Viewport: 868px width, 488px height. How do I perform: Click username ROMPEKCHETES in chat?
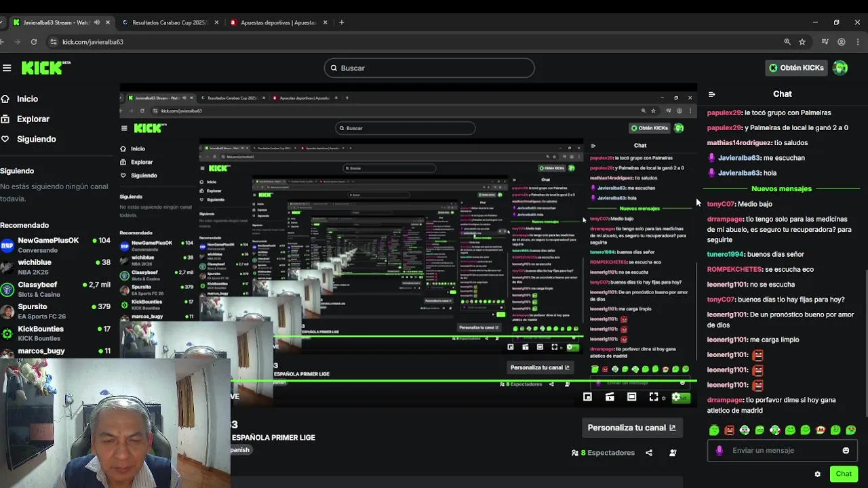[x=734, y=269]
